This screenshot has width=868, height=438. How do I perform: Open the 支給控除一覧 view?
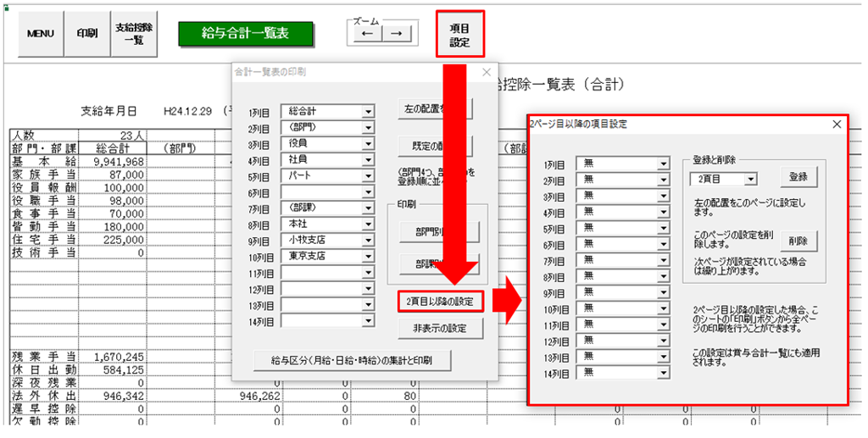pyautogui.click(x=133, y=34)
